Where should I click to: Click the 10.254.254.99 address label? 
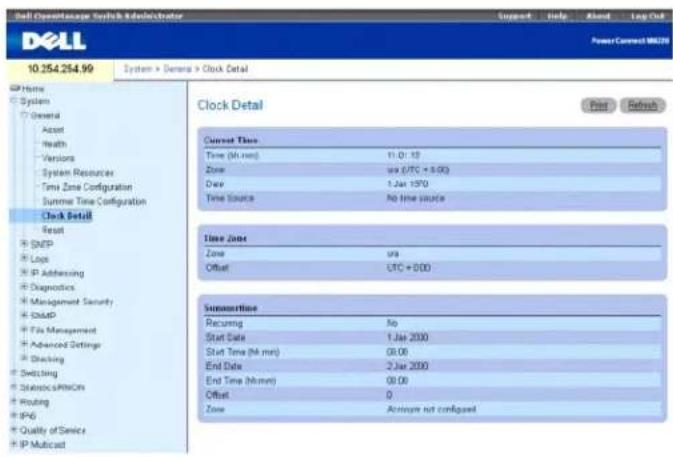[61, 69]
